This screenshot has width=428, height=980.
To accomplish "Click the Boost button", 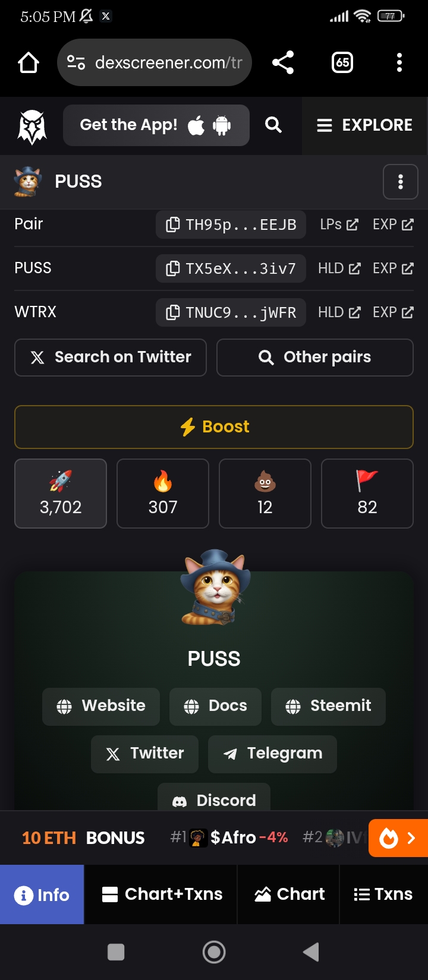I will [x=214, y=427].
